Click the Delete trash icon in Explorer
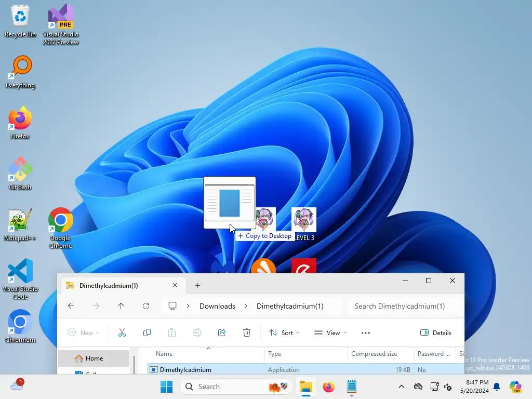Viewport: 532px width, 399px height. click(x=247, y=333)
